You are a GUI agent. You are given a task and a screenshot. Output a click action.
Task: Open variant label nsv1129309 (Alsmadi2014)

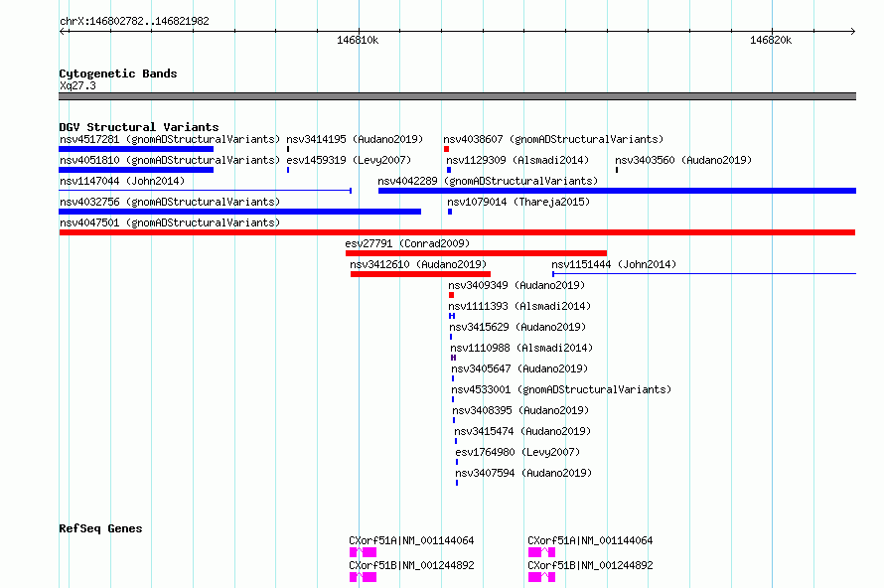click(x=517, y=160)
